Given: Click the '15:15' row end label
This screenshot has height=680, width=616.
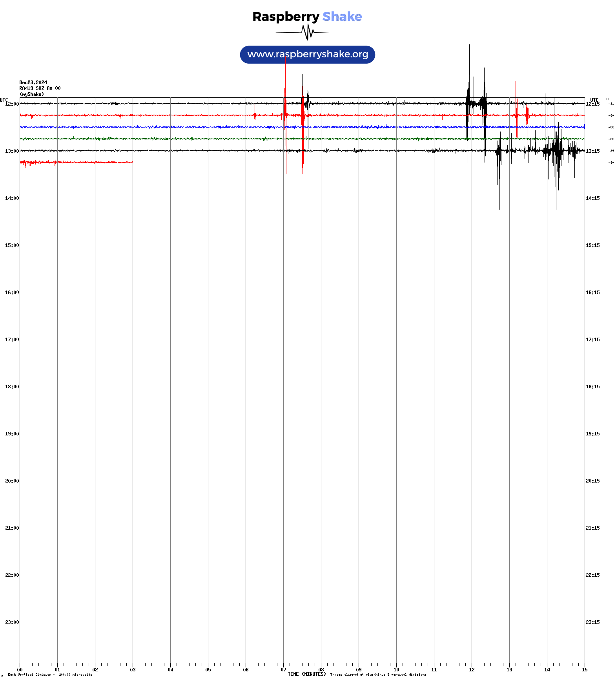Looking at the screenshot, I should pyautogui.click(x=593, y=245).
